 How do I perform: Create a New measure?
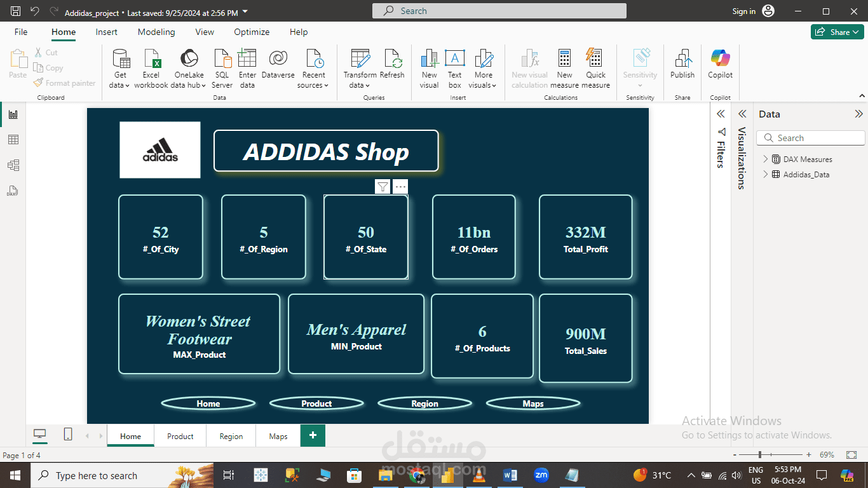point(564,69)
